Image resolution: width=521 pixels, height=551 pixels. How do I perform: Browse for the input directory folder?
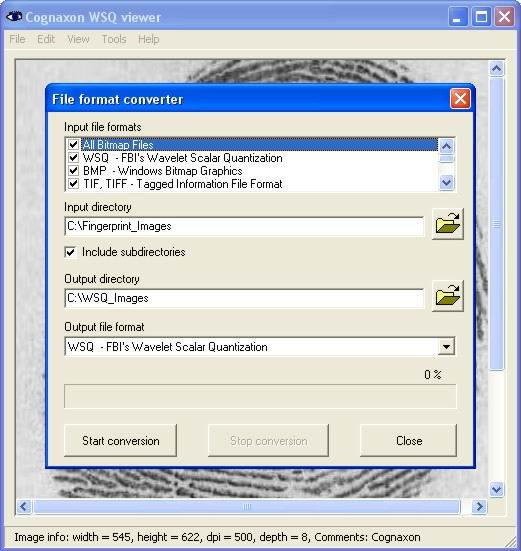[448, 224]
